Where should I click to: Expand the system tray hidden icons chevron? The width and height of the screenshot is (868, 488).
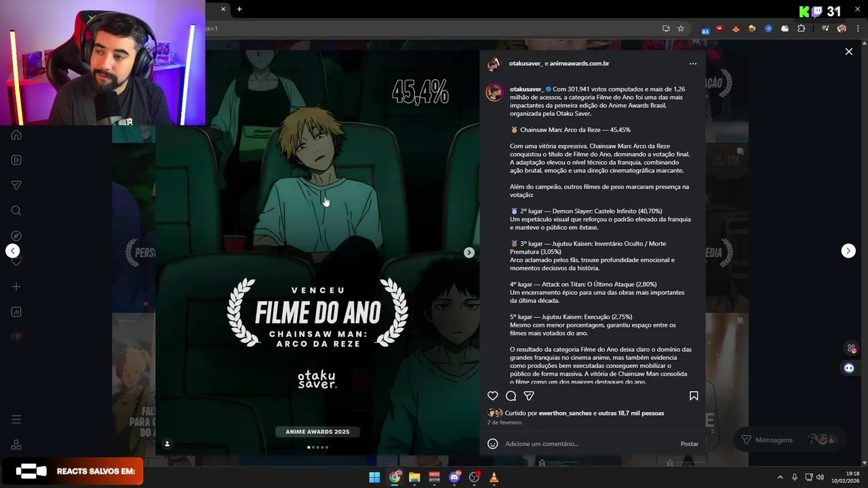[x=780, y=477]
